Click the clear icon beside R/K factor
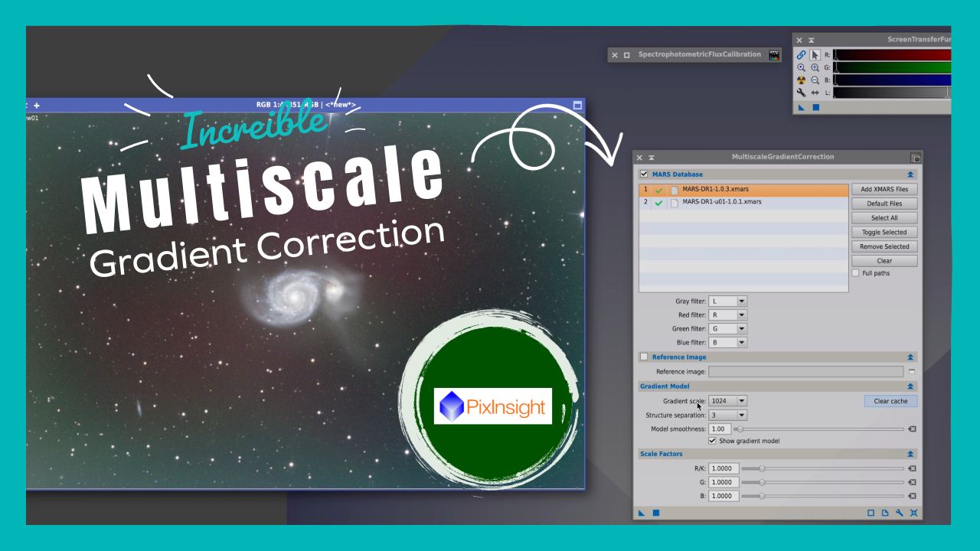Viewport: 980px width, 551px height. 912,468
